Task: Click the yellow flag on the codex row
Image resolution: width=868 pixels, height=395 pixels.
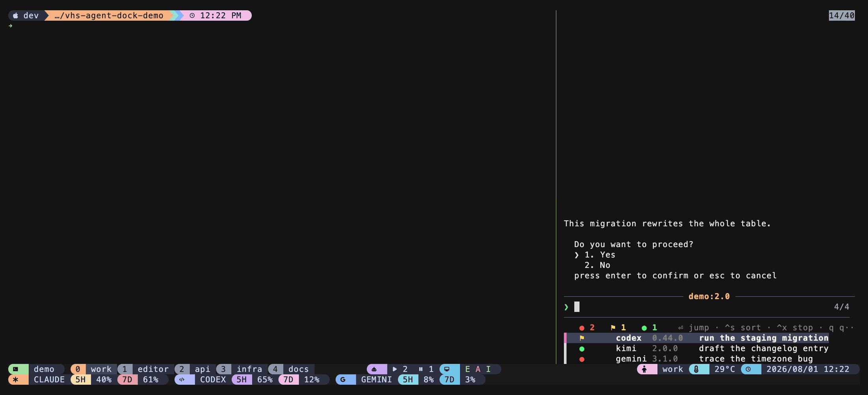Action: [582, 338]
